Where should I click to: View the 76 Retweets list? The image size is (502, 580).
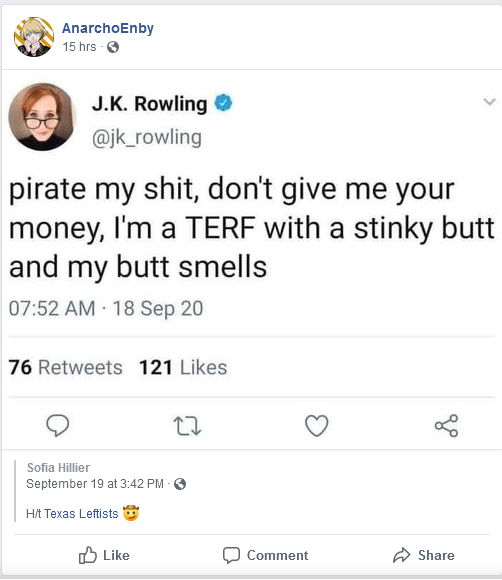[65, 367]
